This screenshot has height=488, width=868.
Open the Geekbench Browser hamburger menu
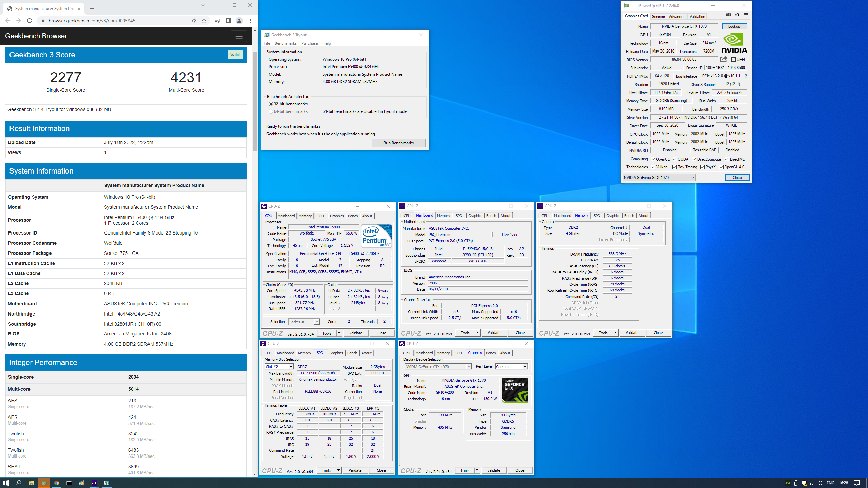click(239, 36)
